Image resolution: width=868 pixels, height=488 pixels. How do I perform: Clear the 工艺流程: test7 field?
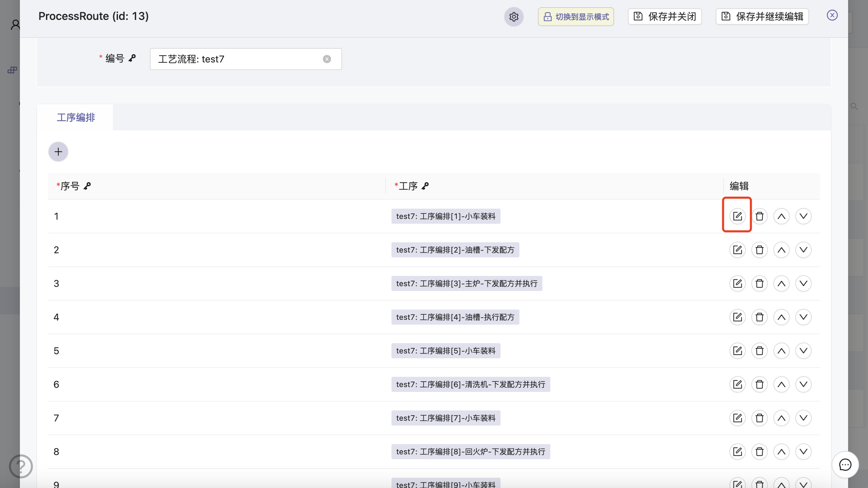tap(327, 59)
